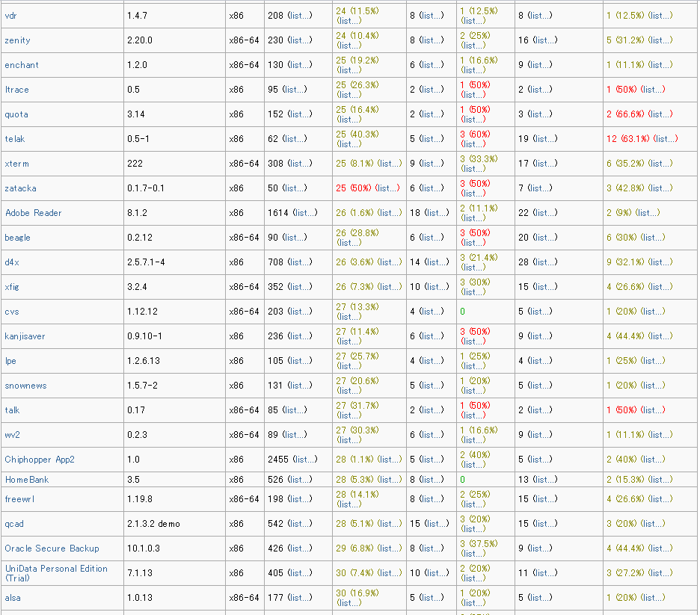Screen dimensions: 700x615
Task: Open the telak application link
Action: pos(15,139)
